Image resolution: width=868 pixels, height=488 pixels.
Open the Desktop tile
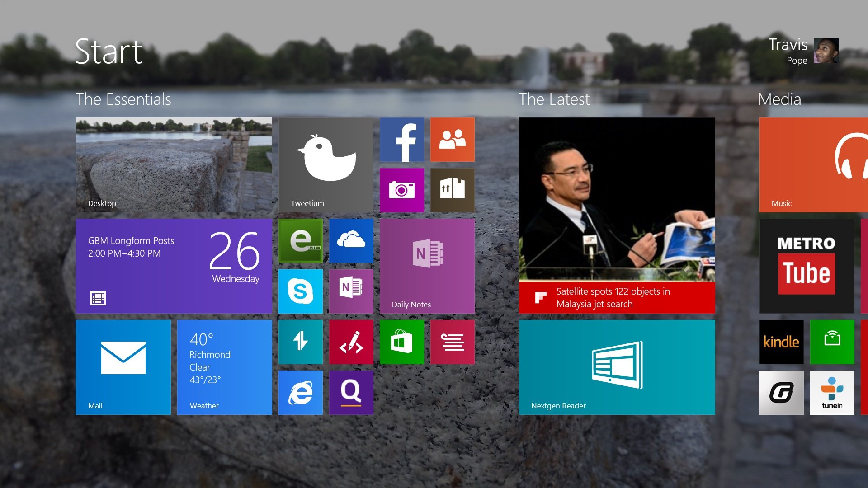[174, 165]
